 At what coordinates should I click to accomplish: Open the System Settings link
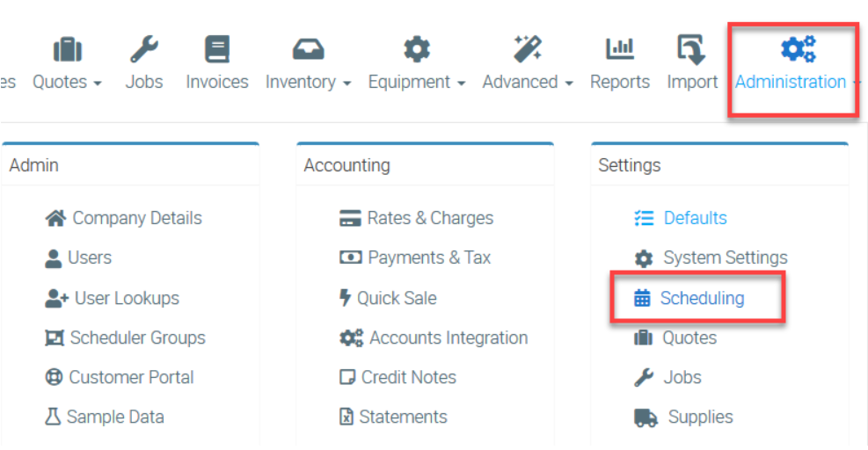tap(725, 258)
